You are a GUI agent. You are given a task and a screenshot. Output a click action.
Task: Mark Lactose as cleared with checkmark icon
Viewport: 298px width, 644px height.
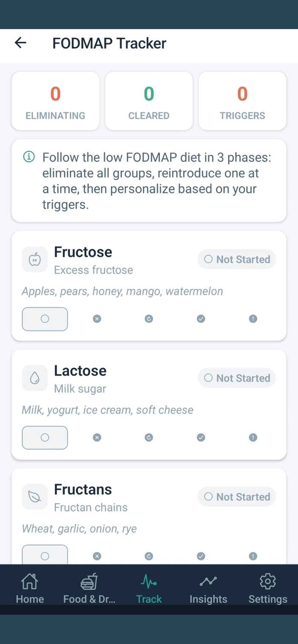coord(201,437)
